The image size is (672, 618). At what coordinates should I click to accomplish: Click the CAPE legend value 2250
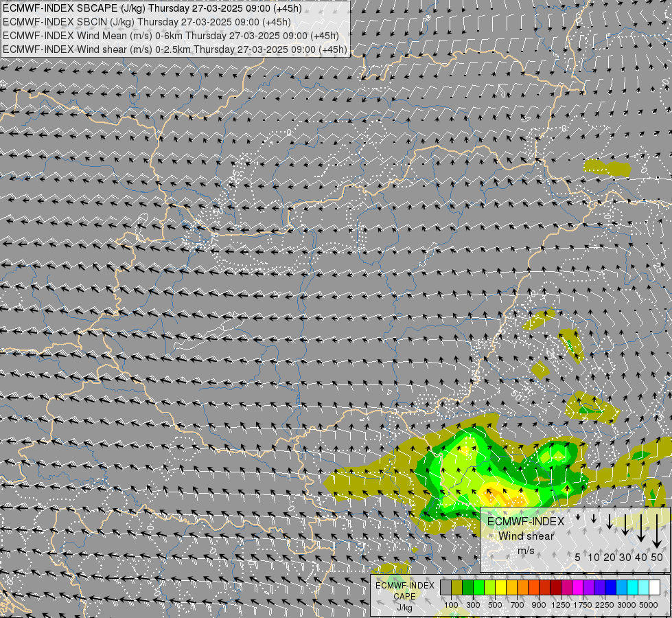[605, 605]
